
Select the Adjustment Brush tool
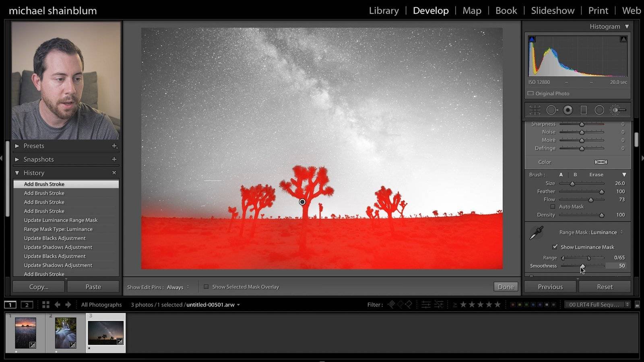pos(618,110)
